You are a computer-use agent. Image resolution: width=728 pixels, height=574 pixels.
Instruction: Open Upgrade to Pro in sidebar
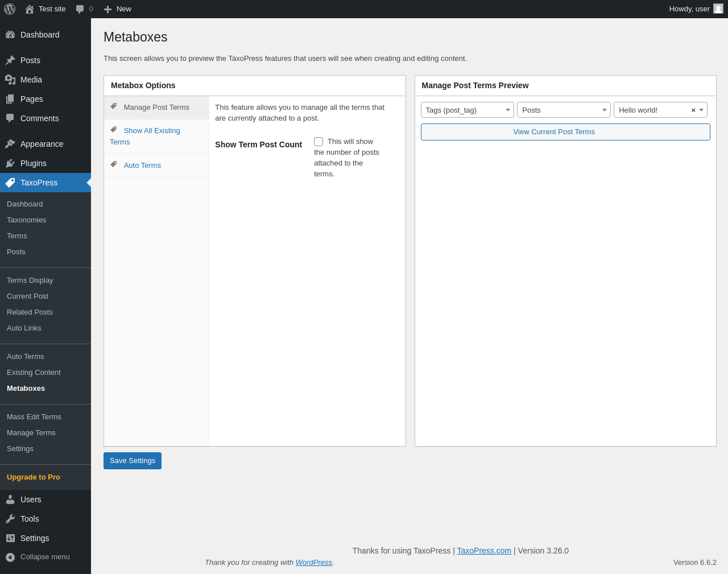pos(34,477)
